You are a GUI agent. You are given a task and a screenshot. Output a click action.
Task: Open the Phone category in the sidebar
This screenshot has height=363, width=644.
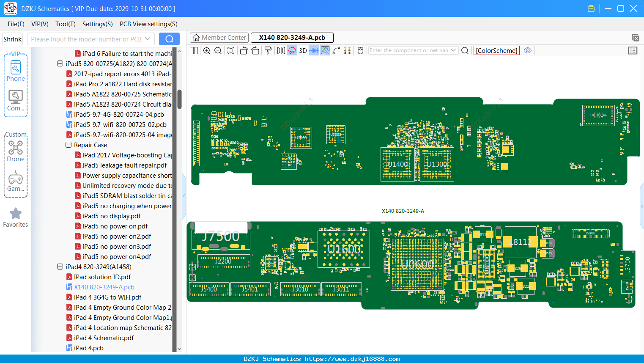16,71
